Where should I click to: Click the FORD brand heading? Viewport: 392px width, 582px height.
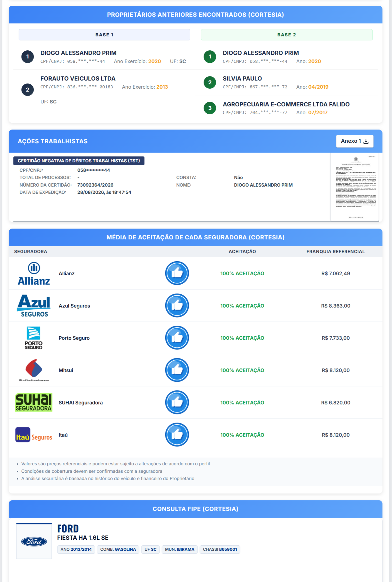point(68,529)
